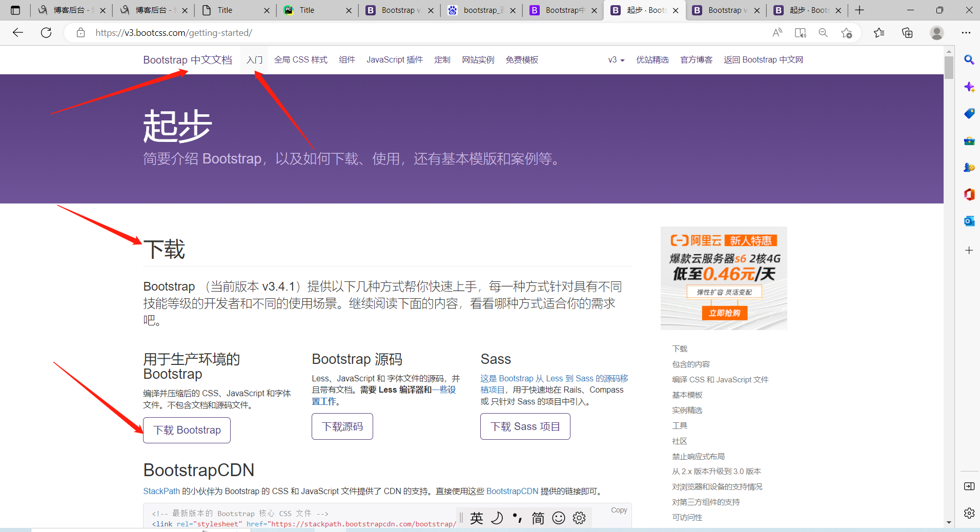Viewport: 980px width, 532px height.
Task: Open the 定制 navigation item
Action: point(442,60)
